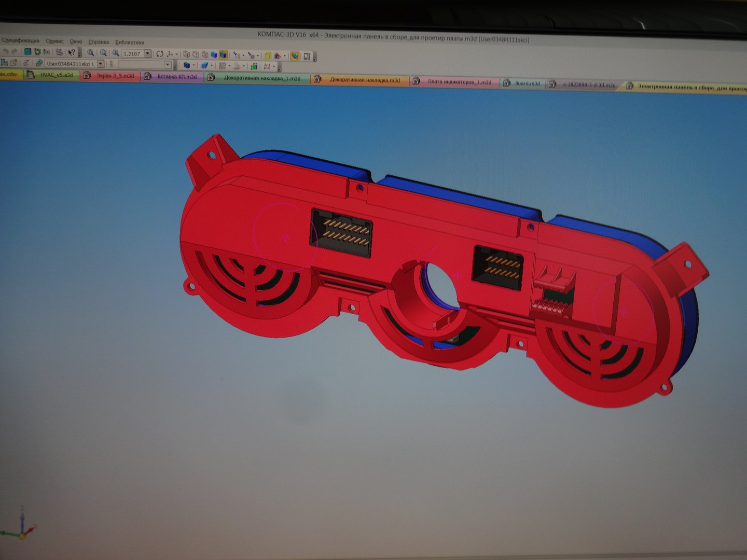
Task: Open the Библиотеки menu
Action: 129,43
